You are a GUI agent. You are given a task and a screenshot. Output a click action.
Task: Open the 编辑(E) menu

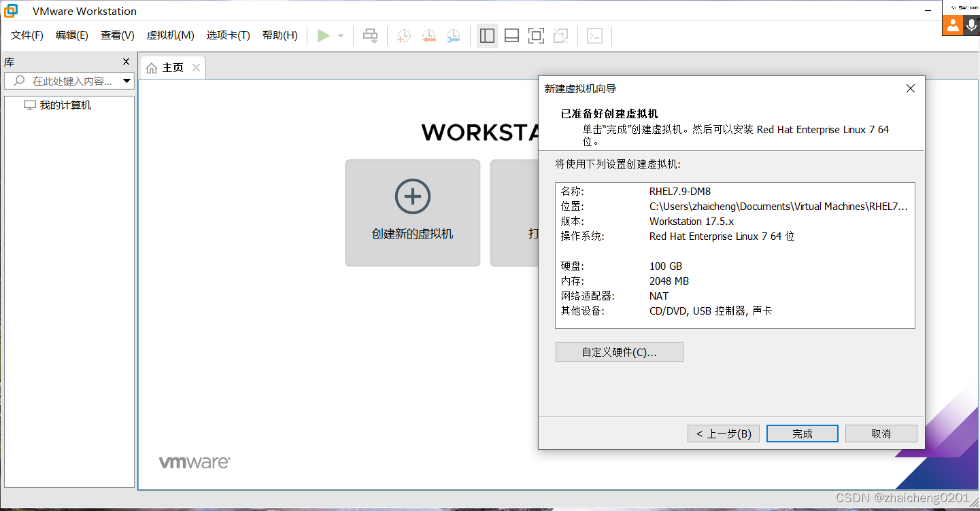click(x=72, y=35)
